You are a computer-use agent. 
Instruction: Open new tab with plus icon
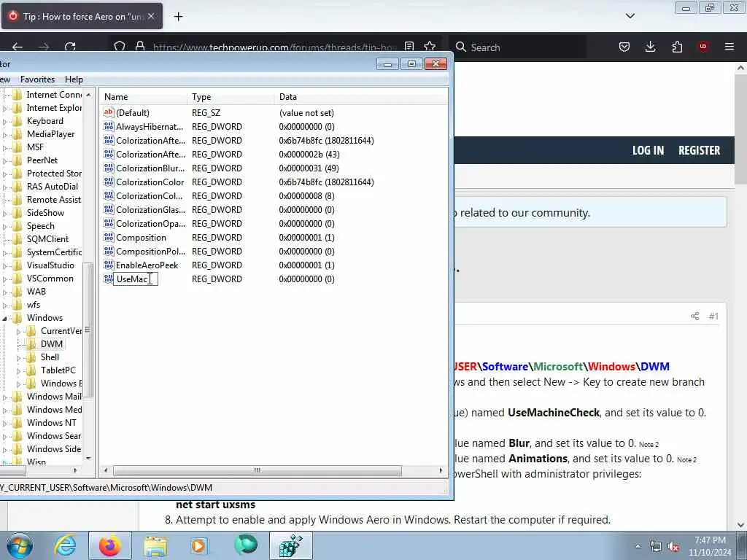point(178,17)
